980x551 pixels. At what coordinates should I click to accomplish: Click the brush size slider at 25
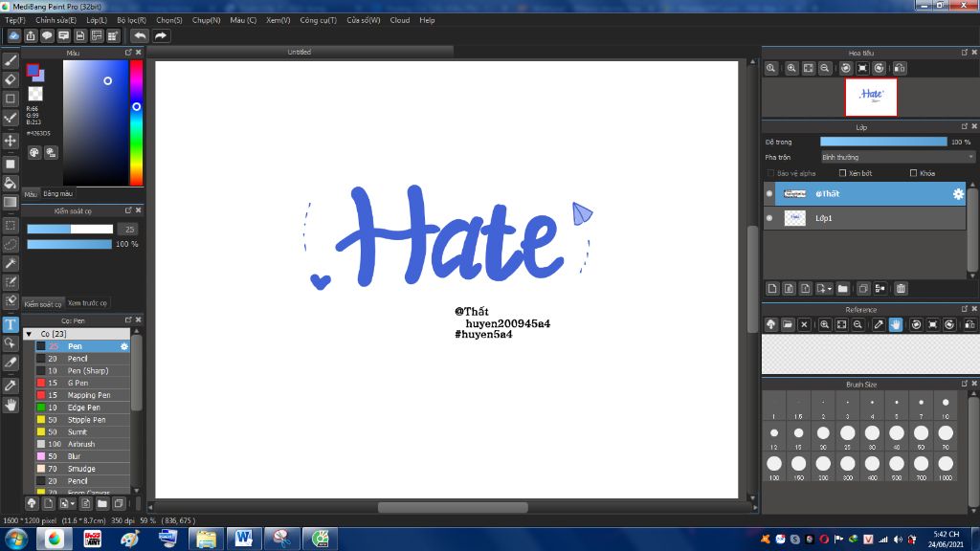(x=70, y=230)
